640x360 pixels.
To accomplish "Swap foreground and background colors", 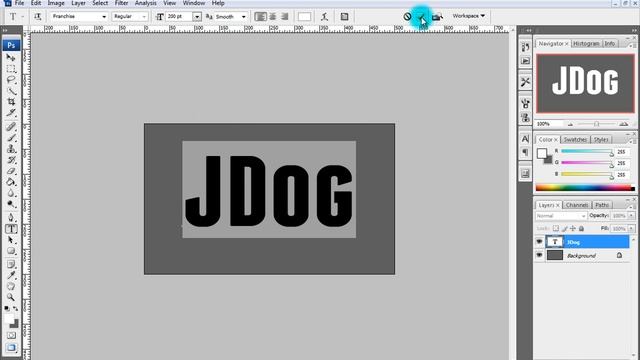I will coord(16,309).
